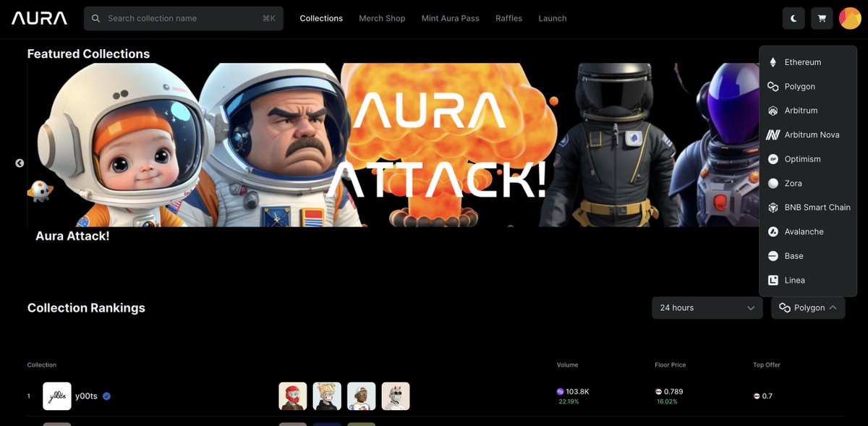Viewport: 868px width, 426px height.
Task: Open fourth y00ts NFT preview thumbnail
Action: point(396,396)
